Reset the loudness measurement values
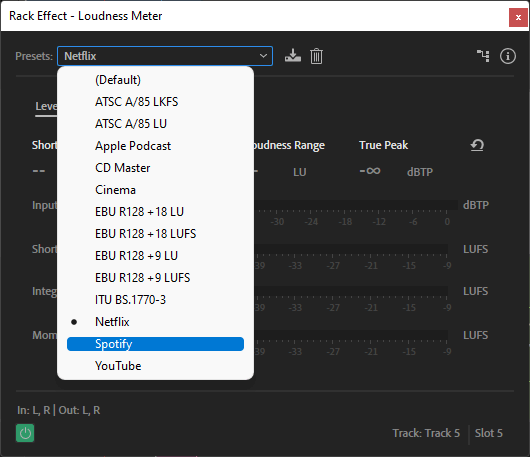530x457 pixels. click(477, 145)
